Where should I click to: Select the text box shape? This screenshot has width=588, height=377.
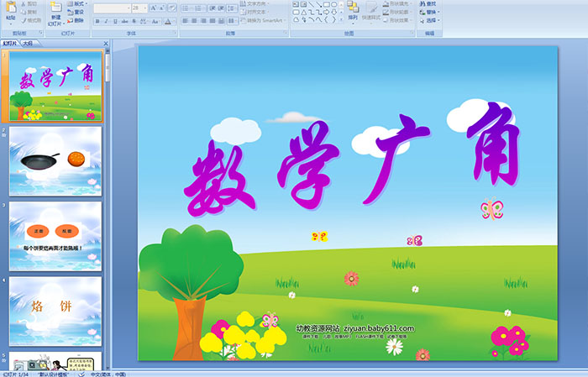[x=296, y=4]
